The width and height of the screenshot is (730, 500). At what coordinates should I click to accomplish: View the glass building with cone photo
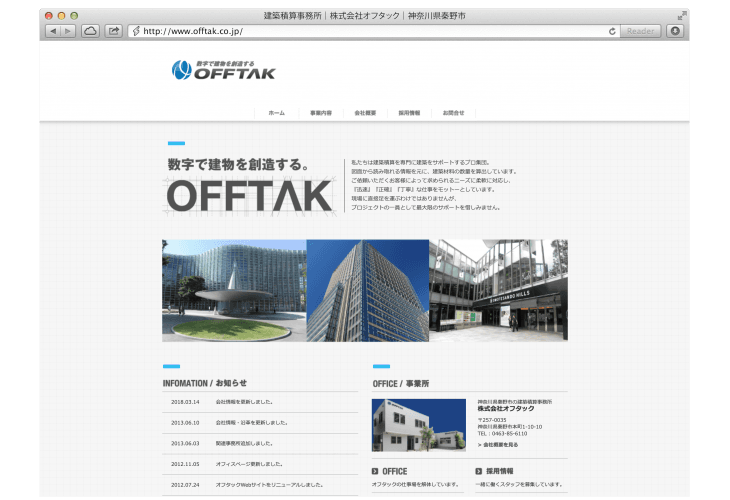pyautogui.click(x=234, y=291)
